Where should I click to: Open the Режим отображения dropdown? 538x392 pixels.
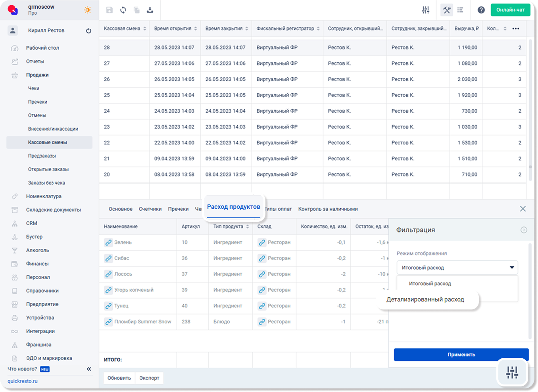[457, 267]
